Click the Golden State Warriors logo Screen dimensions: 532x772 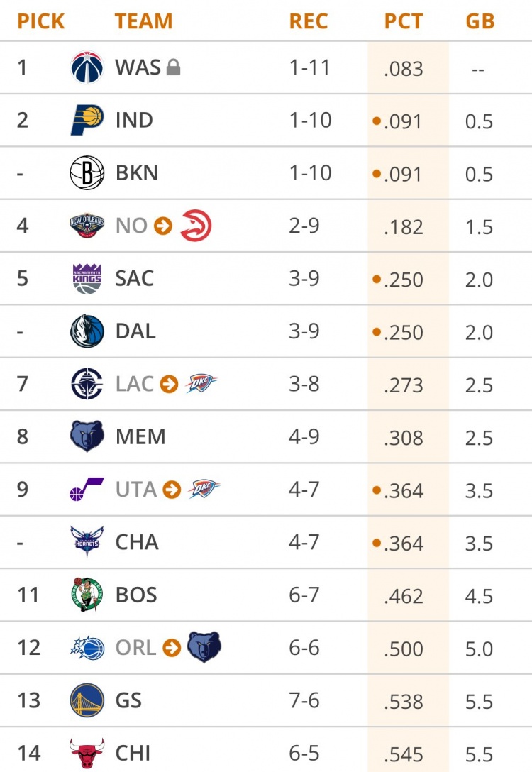point(87,700)
